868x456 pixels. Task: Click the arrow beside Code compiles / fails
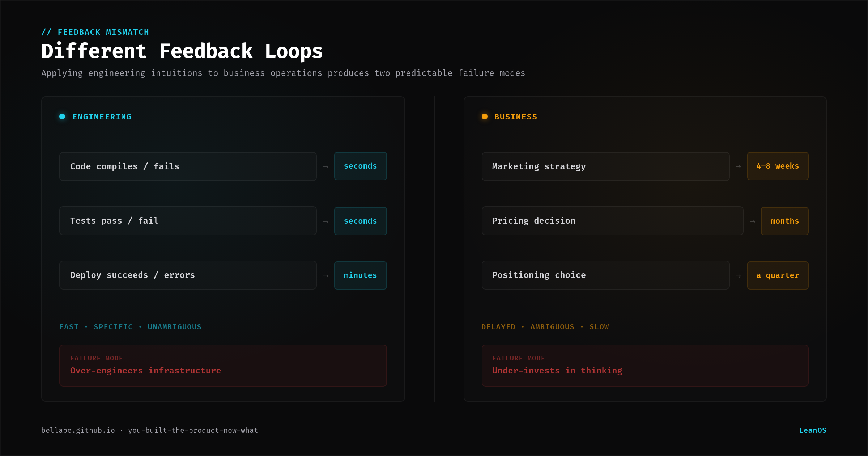[325, 166]
